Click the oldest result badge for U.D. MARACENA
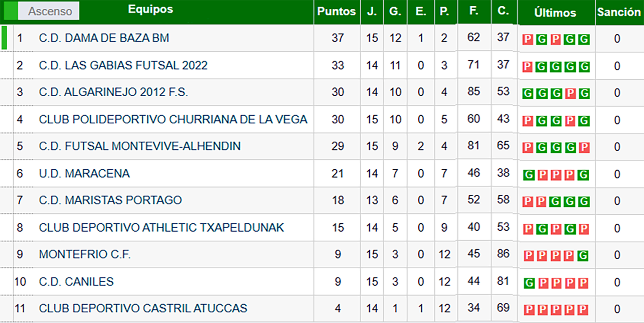The width and height of the screenshot is (644, 323). click(528, 175)
